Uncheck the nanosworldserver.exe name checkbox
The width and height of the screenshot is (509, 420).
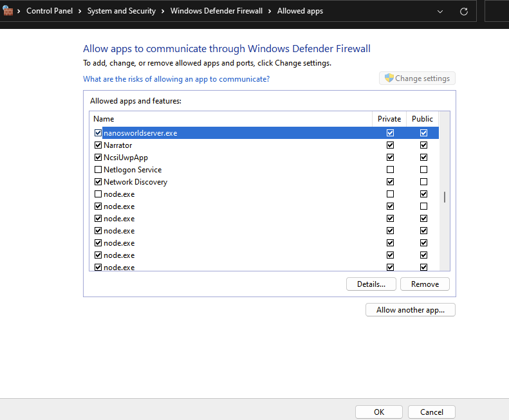coord(98,132)
